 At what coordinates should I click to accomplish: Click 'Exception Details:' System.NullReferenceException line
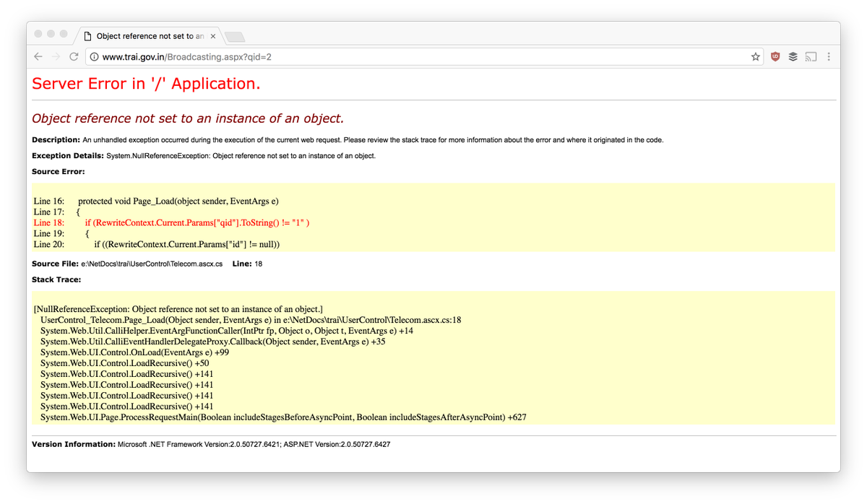pyautogui.click(x=204, y=156)
